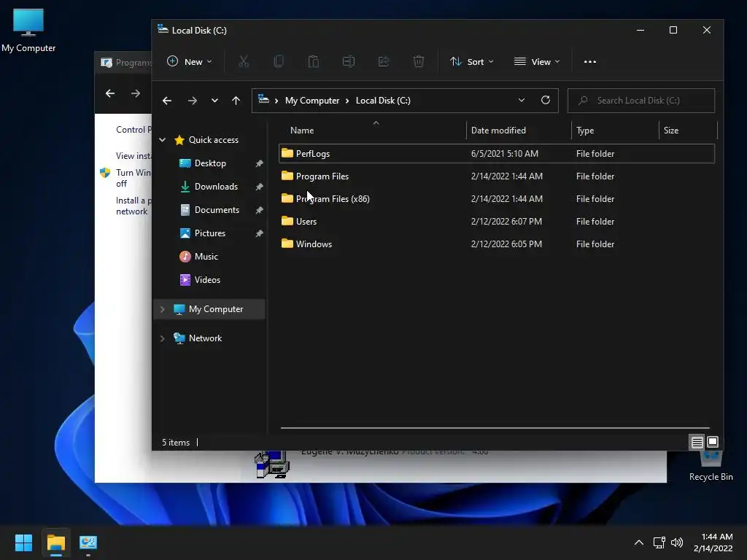Select the Windows folder icon
Viewport: 747px width, 560px height.
(287, 244)
